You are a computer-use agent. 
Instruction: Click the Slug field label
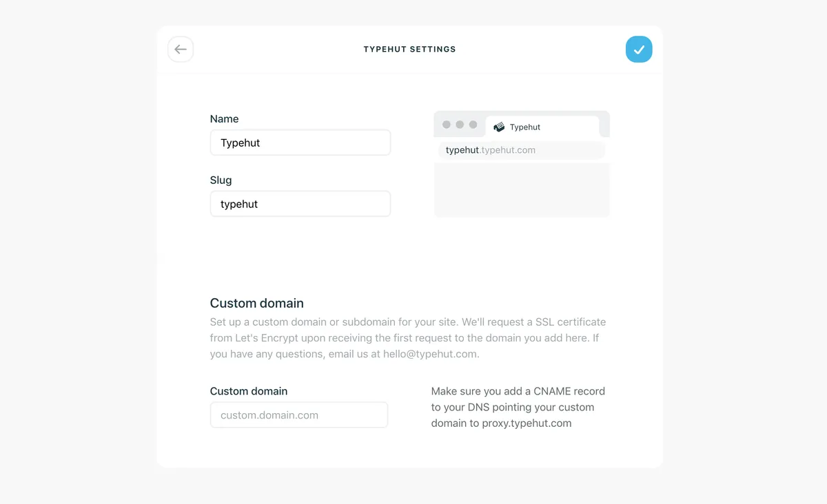click(221, 180)
